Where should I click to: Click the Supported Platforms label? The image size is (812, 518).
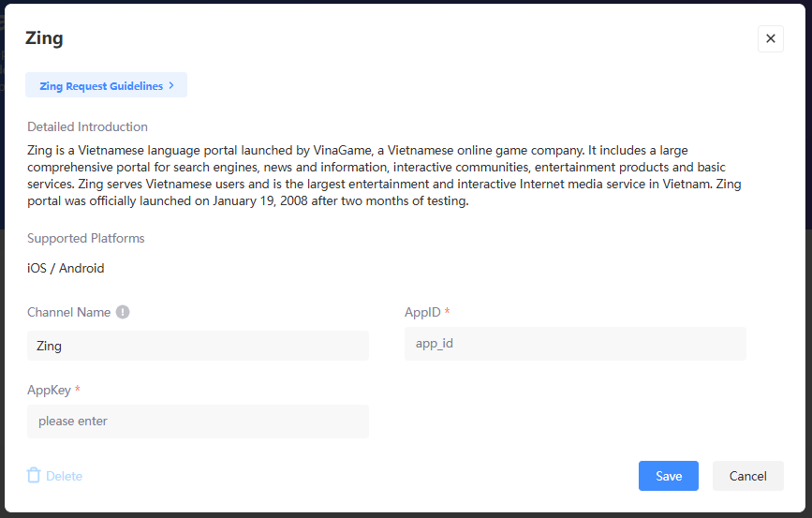tap(86, 238)
